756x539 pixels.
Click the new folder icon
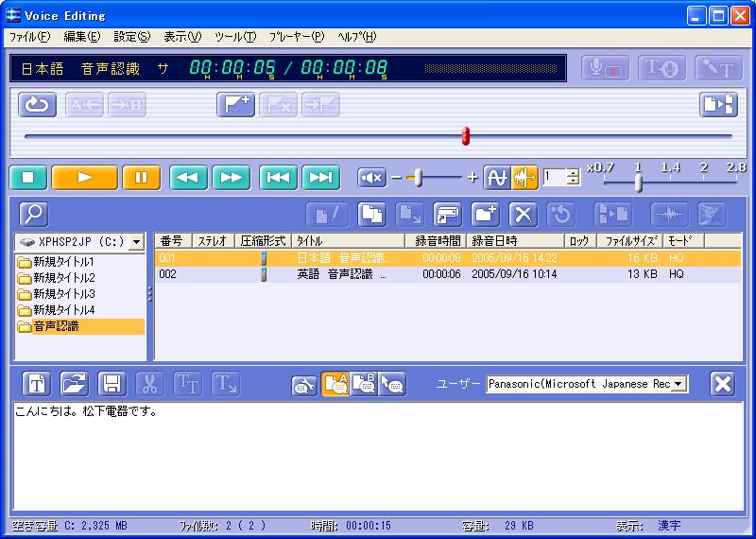point(486,215)
